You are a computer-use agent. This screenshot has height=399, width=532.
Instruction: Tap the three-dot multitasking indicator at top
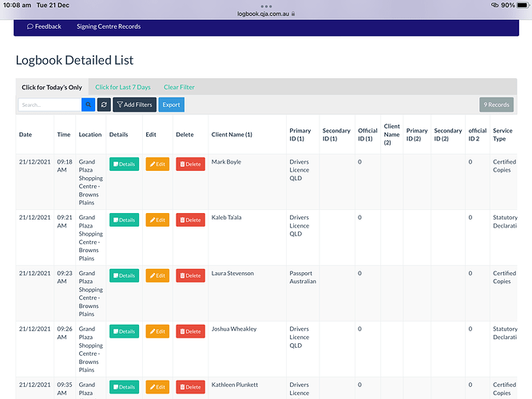(x=266, y=6)
